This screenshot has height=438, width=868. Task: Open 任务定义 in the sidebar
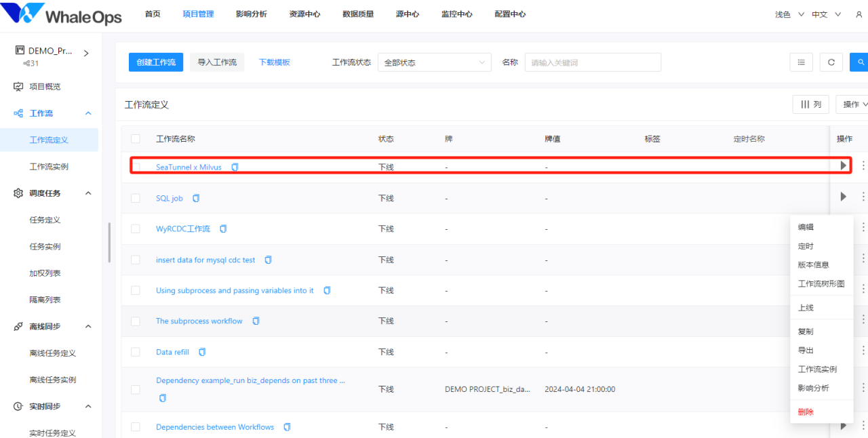click(45, 220)
